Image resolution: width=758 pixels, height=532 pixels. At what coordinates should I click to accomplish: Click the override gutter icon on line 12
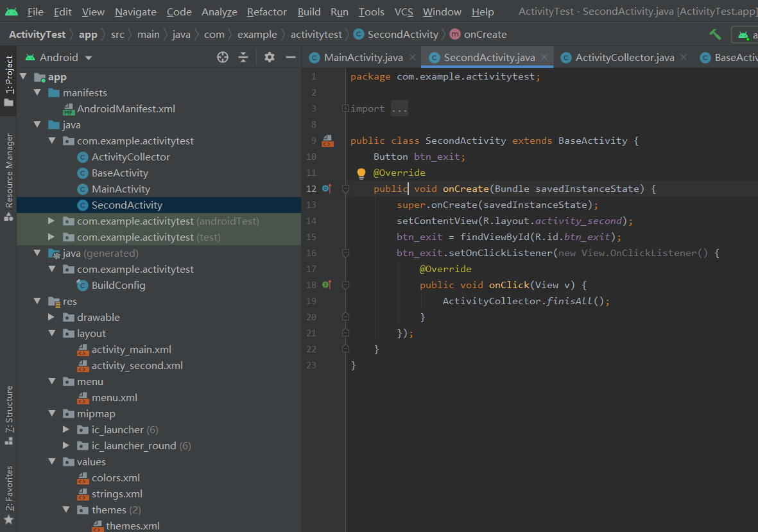pos(327,189)
